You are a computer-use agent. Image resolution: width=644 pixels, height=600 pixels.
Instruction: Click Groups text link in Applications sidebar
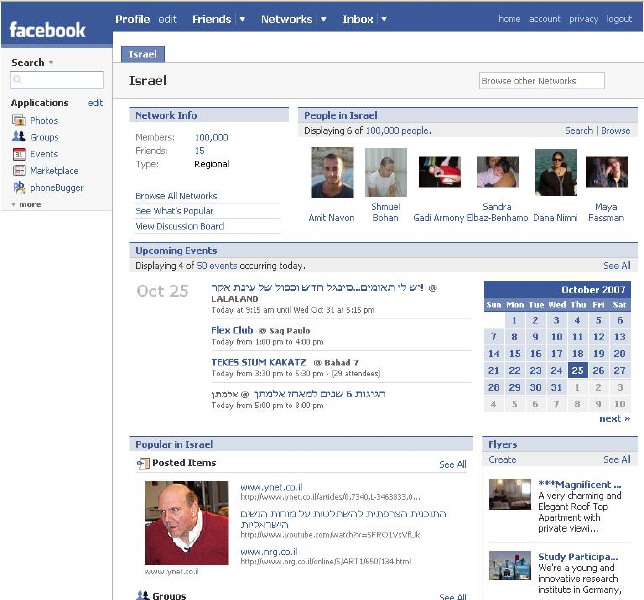[44, 137]
